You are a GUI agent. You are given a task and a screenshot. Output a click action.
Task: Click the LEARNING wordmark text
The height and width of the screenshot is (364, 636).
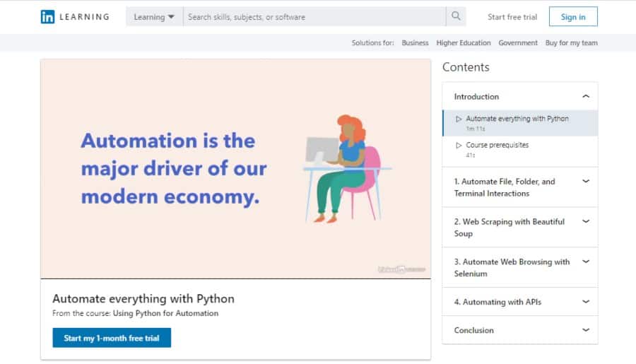[x=84, y=17]
